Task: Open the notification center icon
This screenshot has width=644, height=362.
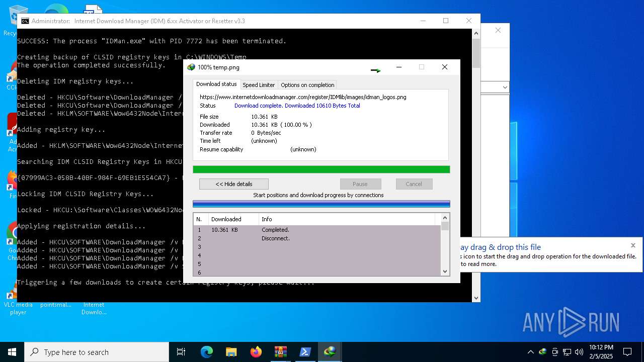Action: [x=628, y=352]
